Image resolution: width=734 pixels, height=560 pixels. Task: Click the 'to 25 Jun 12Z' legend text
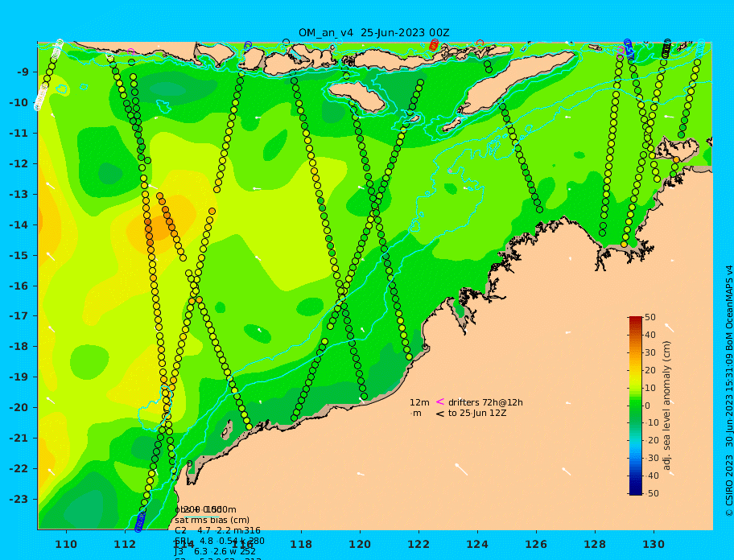(x=477, y=413)
